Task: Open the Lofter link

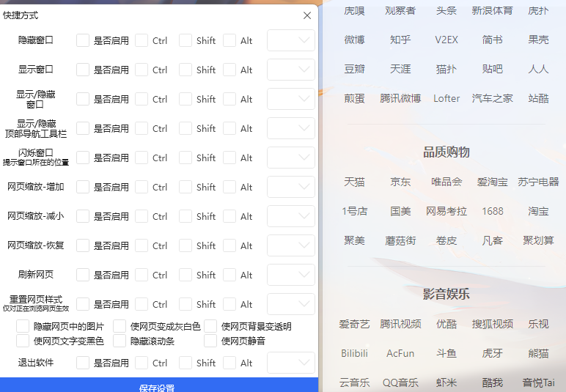Action: (446, 98)
